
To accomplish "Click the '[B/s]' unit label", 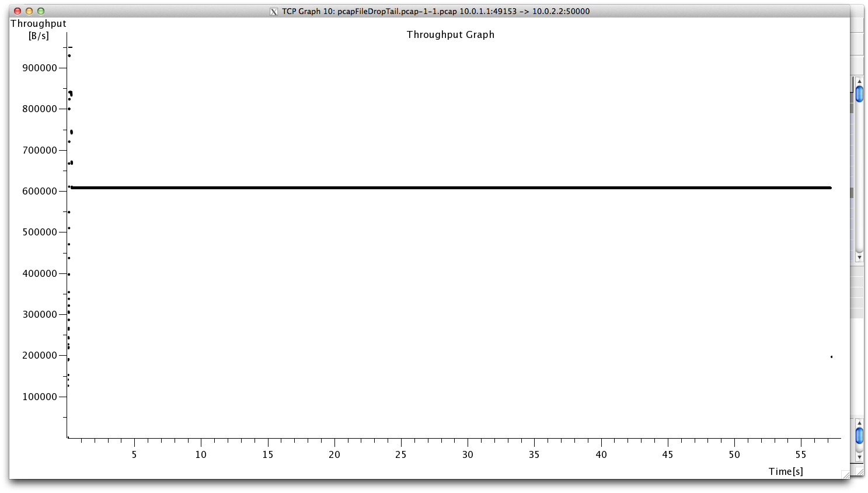I will point(39,36).
